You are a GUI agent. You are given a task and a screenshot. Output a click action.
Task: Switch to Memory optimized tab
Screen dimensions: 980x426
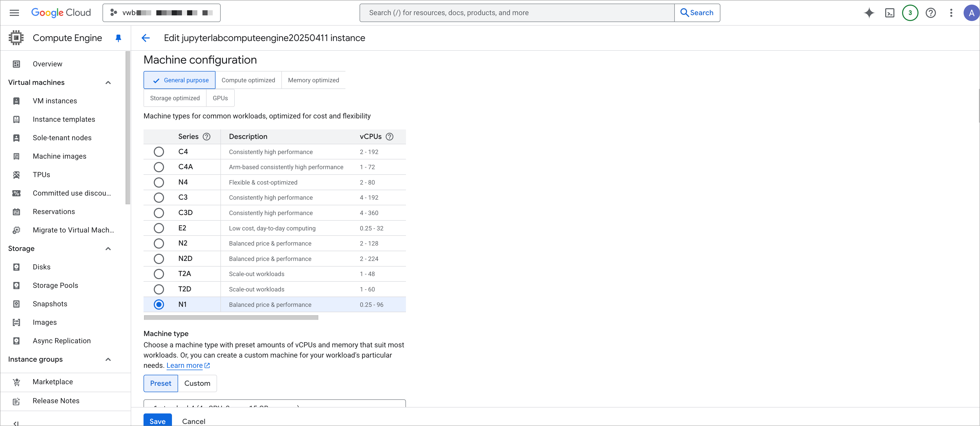(x=313, y=80)
